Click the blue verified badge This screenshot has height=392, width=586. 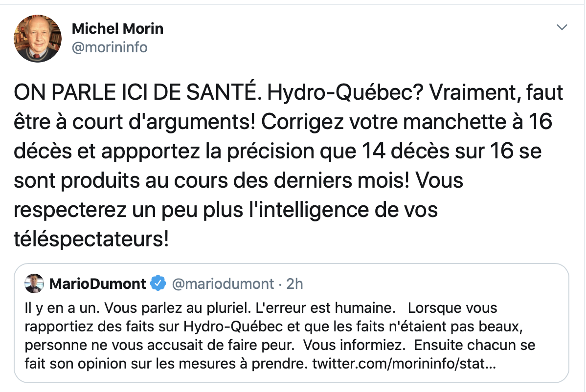click(158, 283)
